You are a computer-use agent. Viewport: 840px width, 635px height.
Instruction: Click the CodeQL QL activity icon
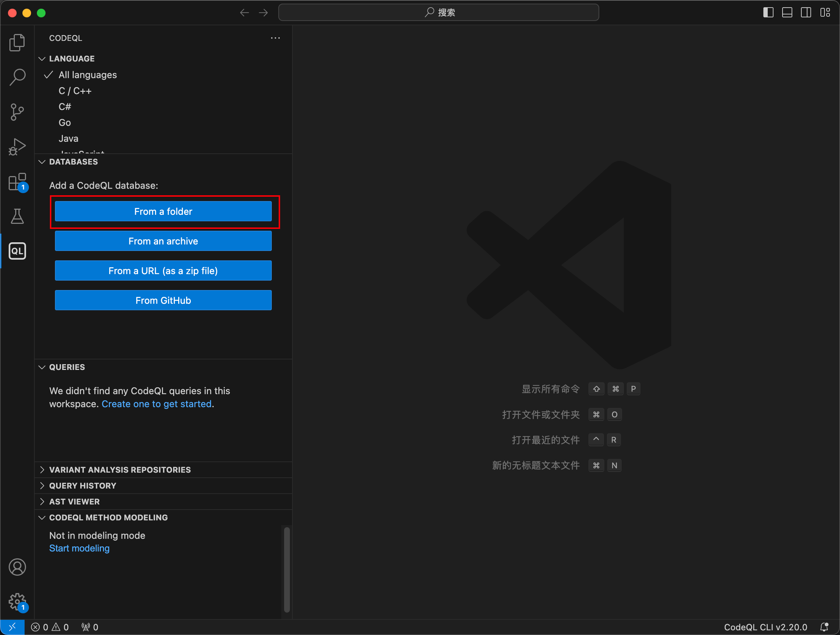click(x=17, y=251)
